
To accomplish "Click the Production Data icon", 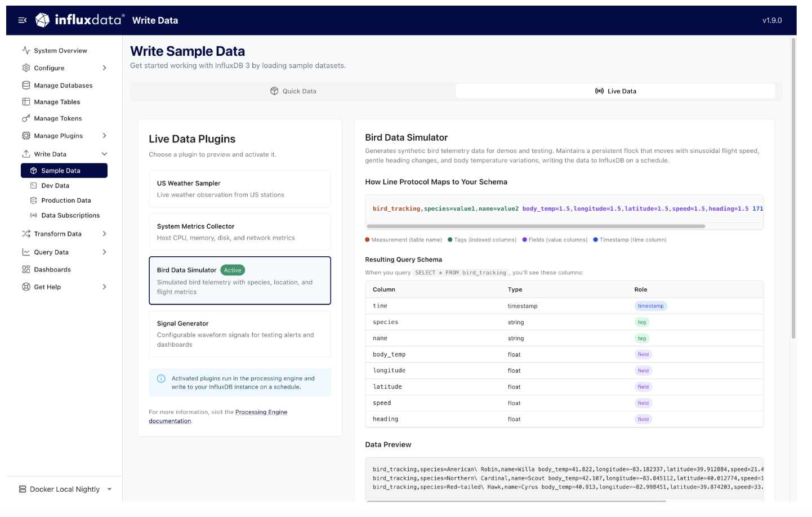I will pos(34,200).
